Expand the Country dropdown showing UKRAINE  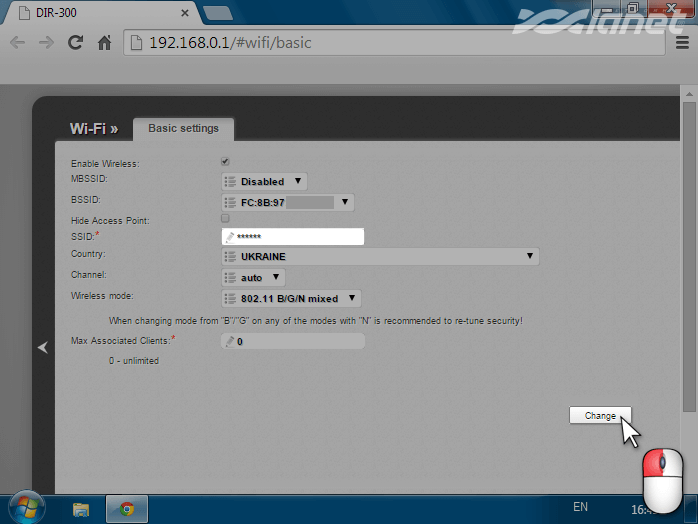380,257
